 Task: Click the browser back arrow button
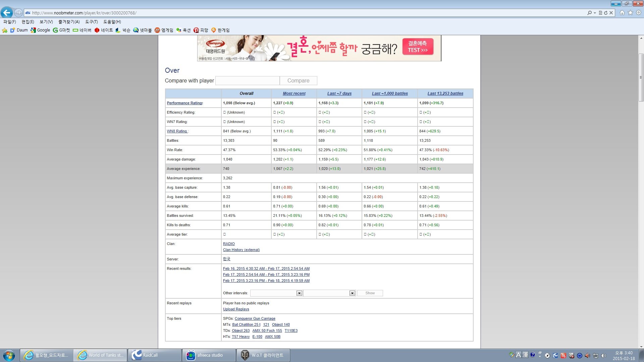7,13
